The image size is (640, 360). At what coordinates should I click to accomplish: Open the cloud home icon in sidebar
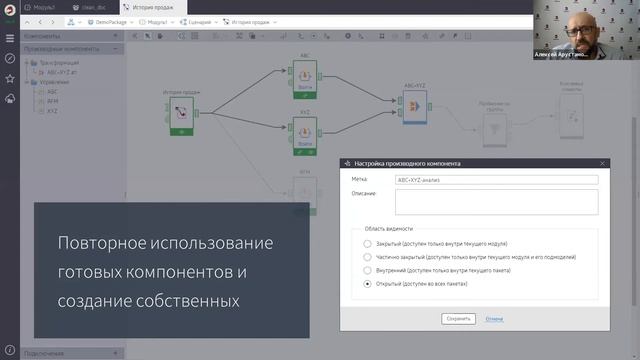pyautogui.click(x=10, y=98)
